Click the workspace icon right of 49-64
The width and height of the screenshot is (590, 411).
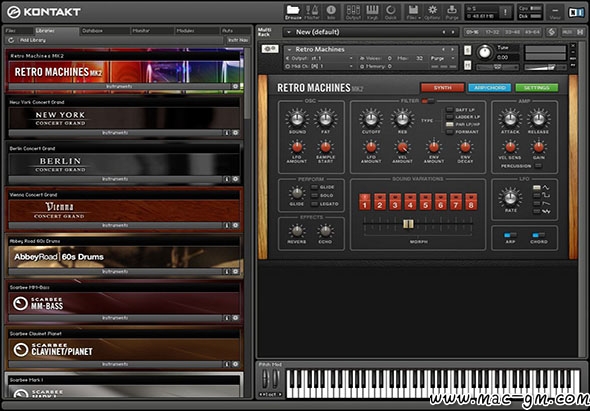click(x=551, y=32)
